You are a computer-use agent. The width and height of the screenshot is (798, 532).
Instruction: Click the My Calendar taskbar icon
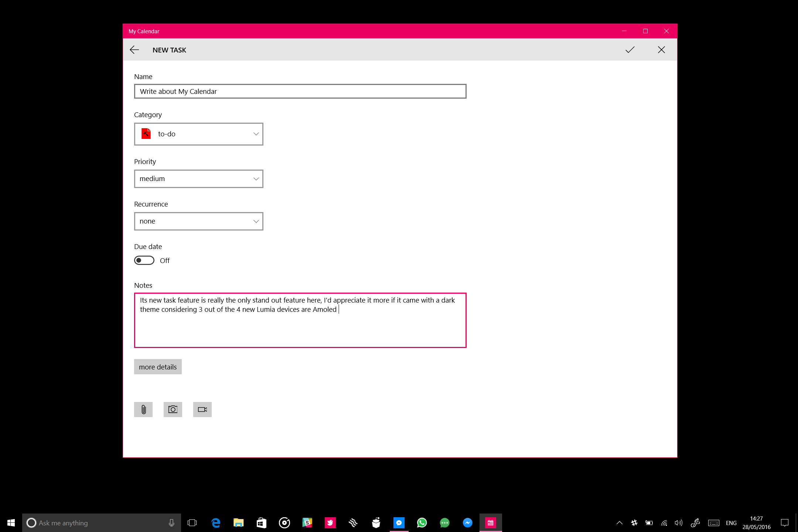[x=491, y=523]
